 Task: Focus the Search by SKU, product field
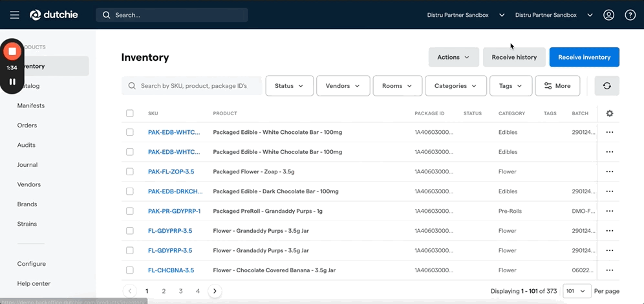pos(192,86)
